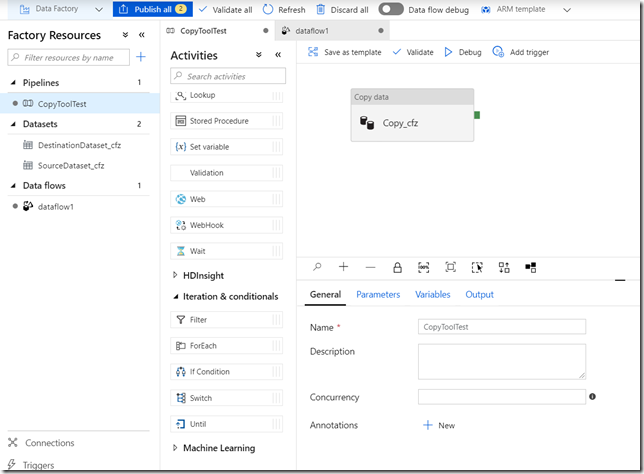The height and width of the screenshot is (474, 644).
Task: Toggle canvas lock icon
Action: click(397, 267)
